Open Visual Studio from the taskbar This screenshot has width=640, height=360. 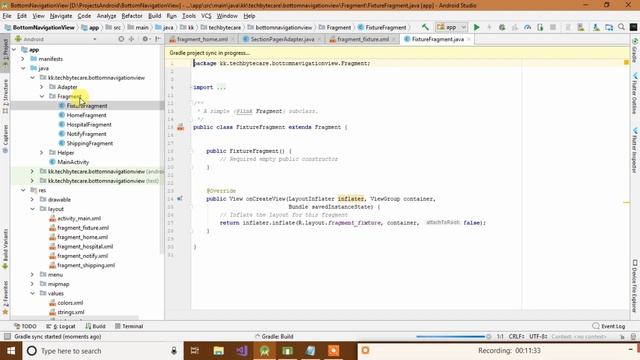click(241, 351)
